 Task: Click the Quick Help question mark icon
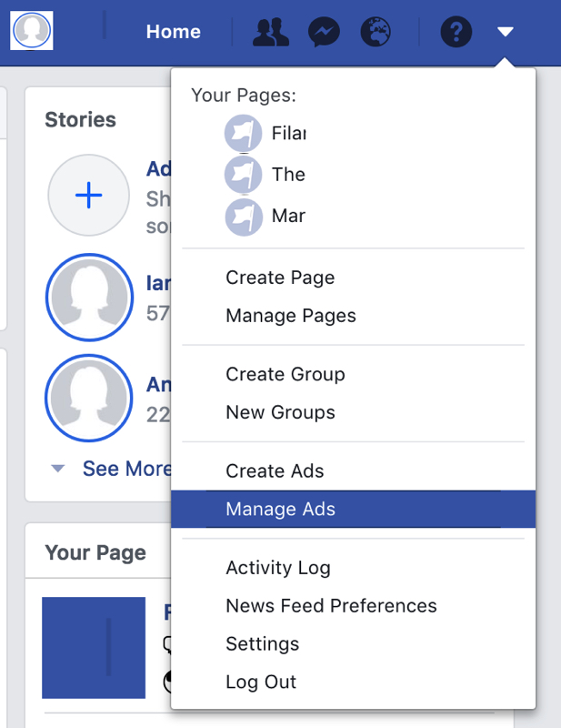click(x=456, y=33)
